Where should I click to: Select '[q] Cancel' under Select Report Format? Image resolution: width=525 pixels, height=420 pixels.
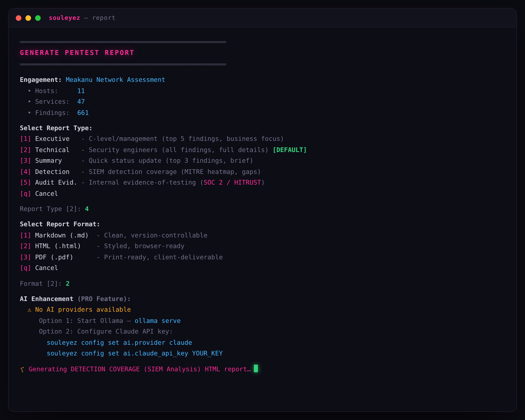click(x=39, y=268)
